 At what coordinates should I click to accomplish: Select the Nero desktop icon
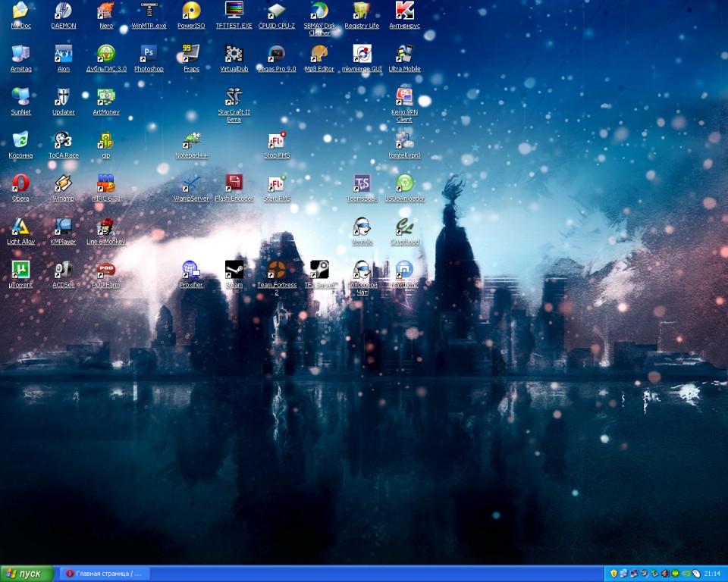(106, 11)
